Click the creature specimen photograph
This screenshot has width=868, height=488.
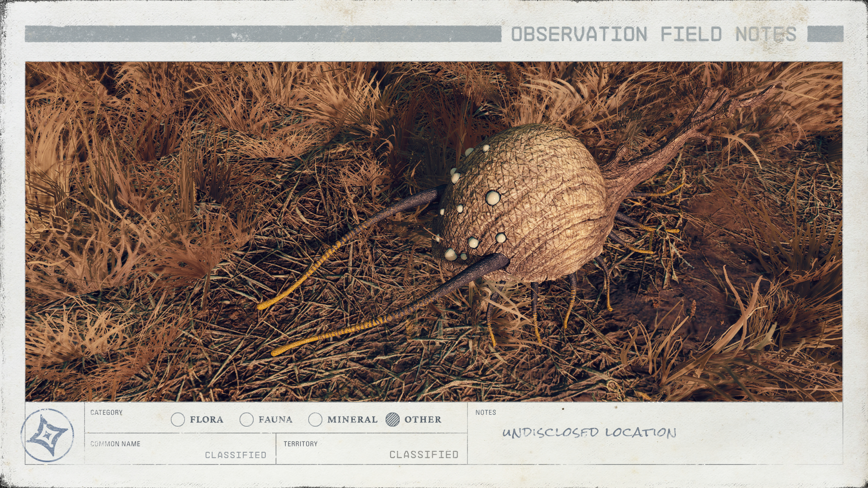[x=434, y=231]
